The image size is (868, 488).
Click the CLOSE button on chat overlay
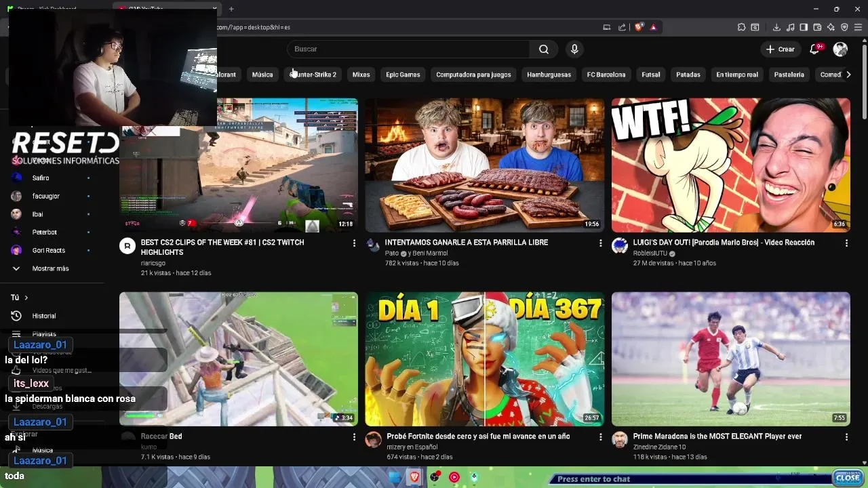pyautogui.click(x=848, y=477)
